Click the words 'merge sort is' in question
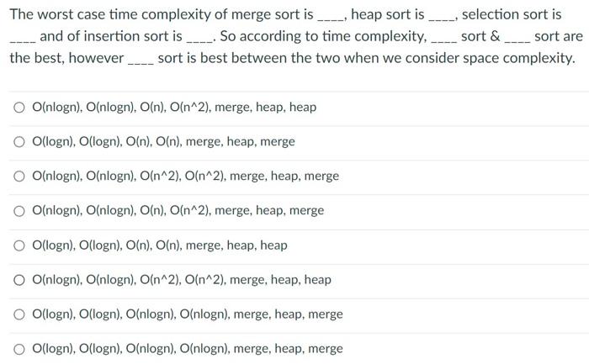Viewport: 589px width, 364px height. click(x=272, y=14)
